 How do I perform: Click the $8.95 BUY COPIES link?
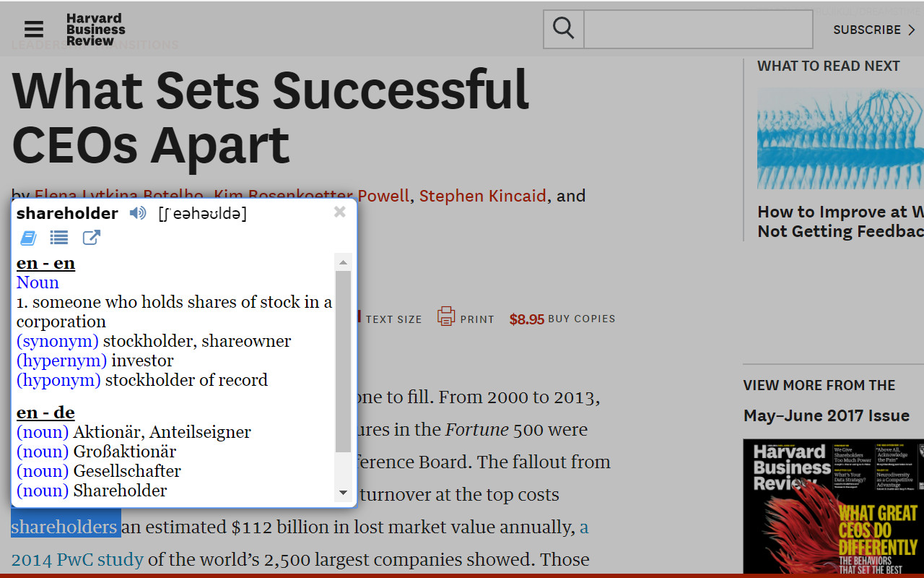coord(562,319)
